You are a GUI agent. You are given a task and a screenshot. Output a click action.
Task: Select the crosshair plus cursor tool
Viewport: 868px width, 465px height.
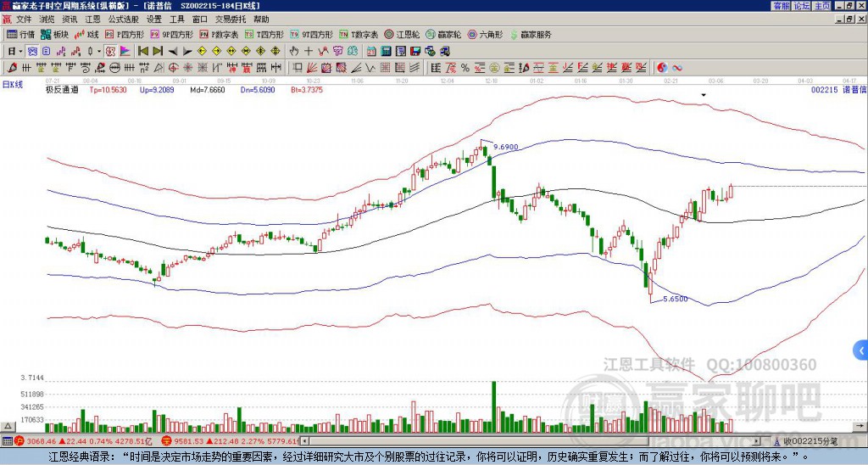(x=309, y=52)
